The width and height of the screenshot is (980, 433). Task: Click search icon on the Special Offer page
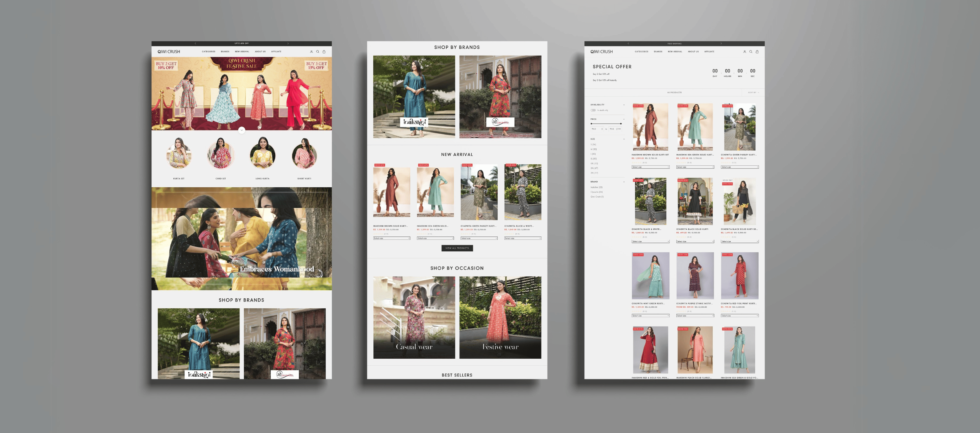coord(750,52)
